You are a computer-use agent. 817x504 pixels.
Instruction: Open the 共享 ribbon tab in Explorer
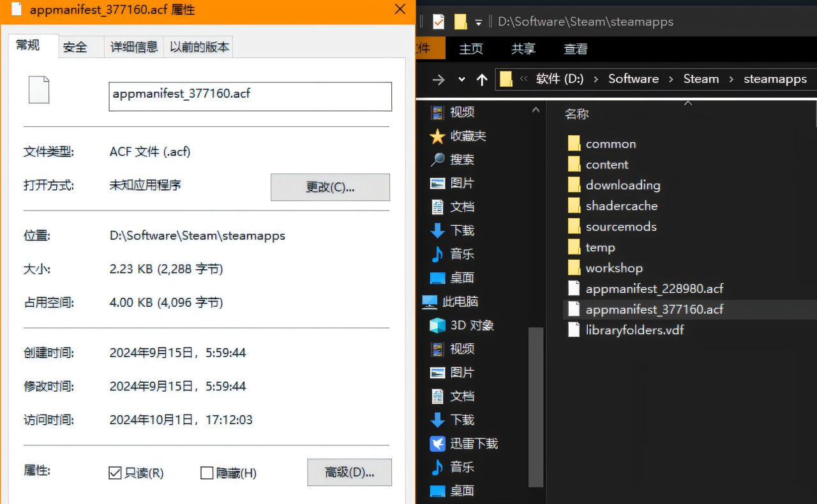(523, 49)
